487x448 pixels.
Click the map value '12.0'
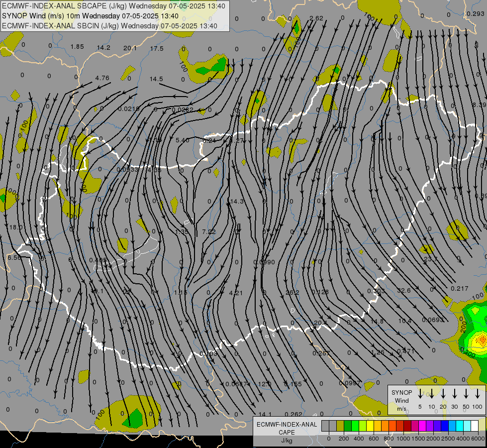(x=265, y=384)
